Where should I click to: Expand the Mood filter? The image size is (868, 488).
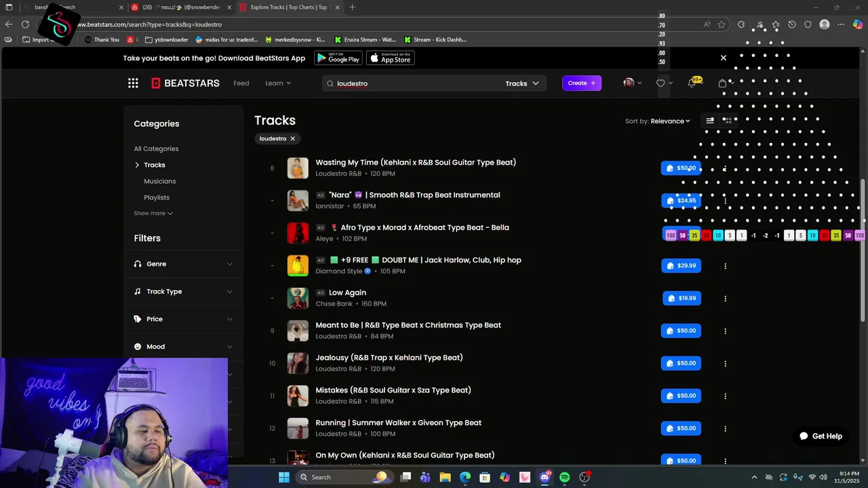183,346
